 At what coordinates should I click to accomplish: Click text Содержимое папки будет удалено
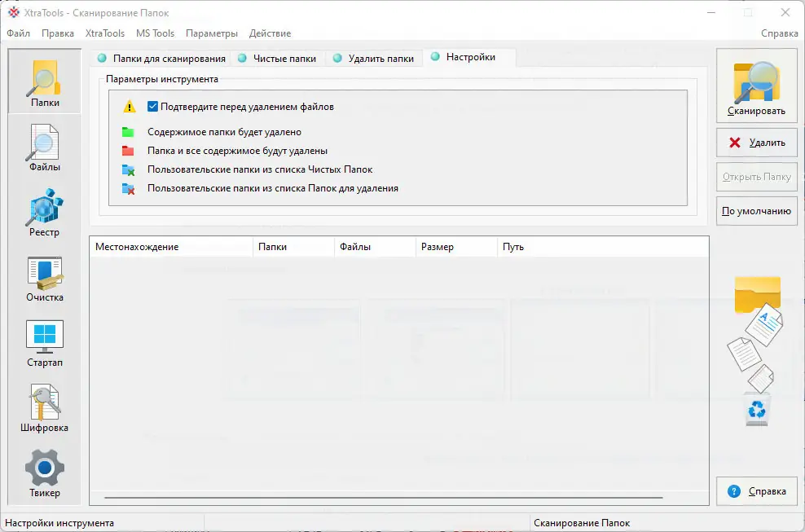tap(224, 132)
